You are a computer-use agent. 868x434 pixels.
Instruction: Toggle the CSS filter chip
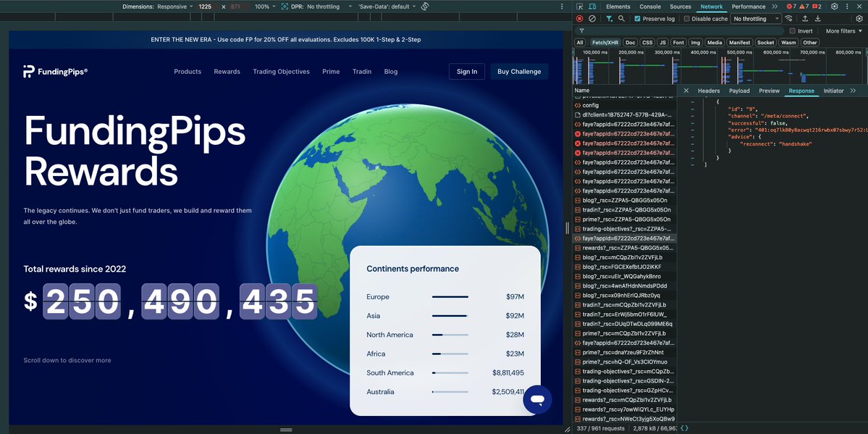(647, 43)
